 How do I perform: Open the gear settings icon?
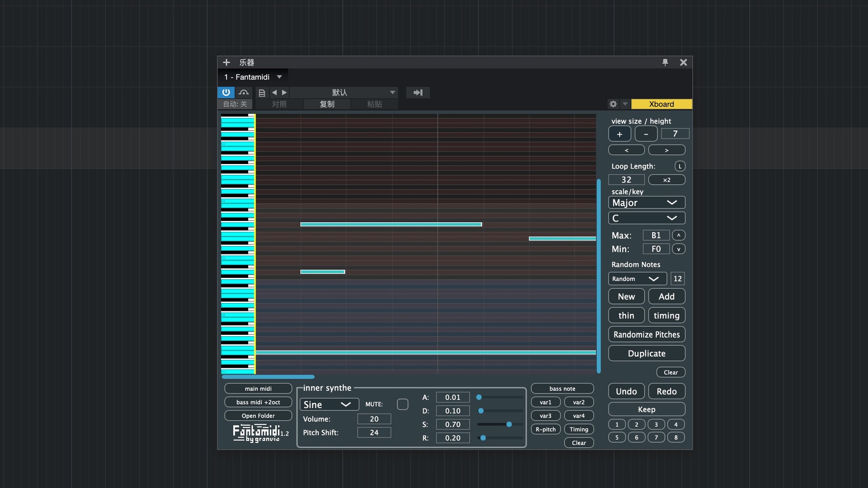[x=613, y=104]
